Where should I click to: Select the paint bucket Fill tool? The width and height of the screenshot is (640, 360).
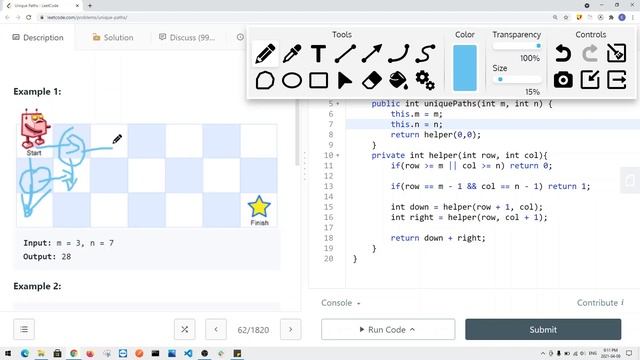398,80
